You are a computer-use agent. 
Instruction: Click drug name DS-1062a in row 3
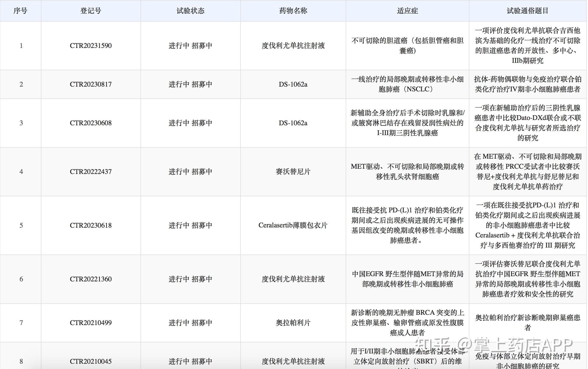click(x=293, y=123)
